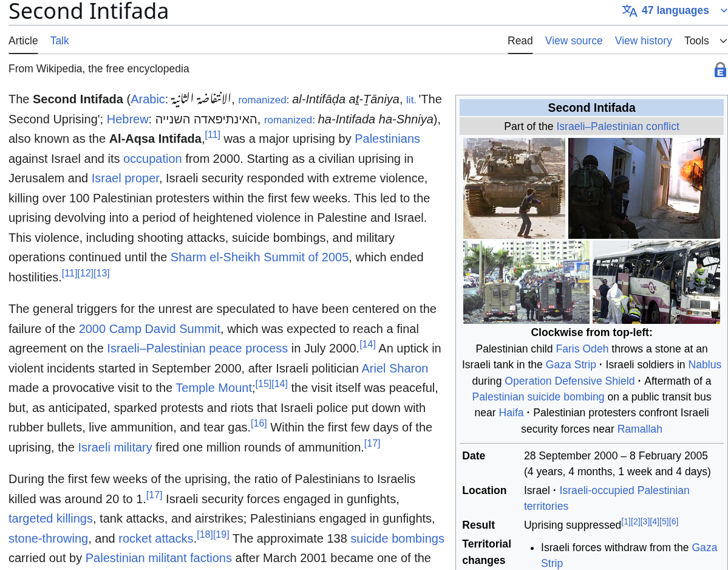Open Israeli–Palestinian conflict infobox link
The height and width of the screenshot is (570, 728).
(x=617, y=126)
